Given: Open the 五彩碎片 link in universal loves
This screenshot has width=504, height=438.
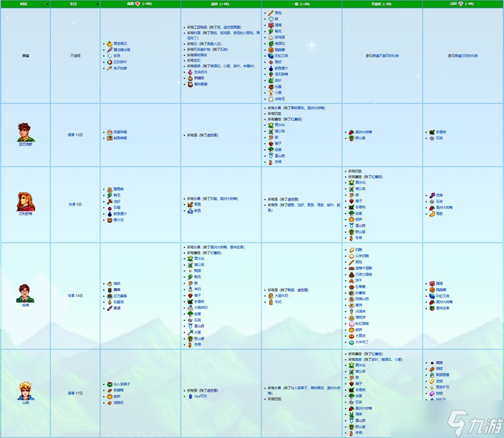Looking at the screenshot, I should click(x=120, y=62).
